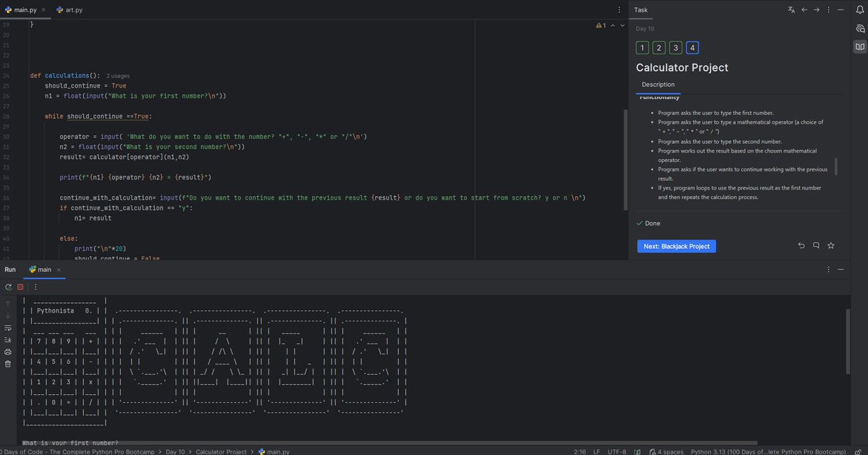Click the 'Done' status text
This screenshot has height=455, width=868.
tap(652, 224)
